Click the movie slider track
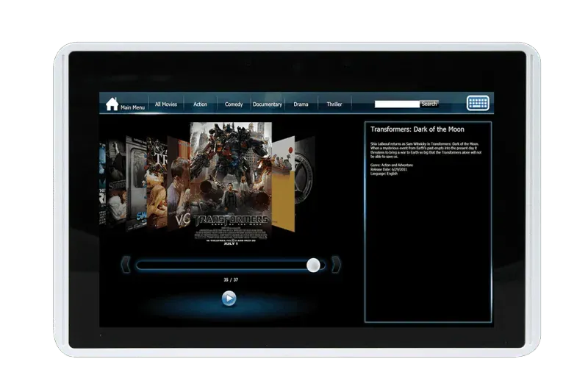This screenshot has width=588, height=392. tap(230, 266)
